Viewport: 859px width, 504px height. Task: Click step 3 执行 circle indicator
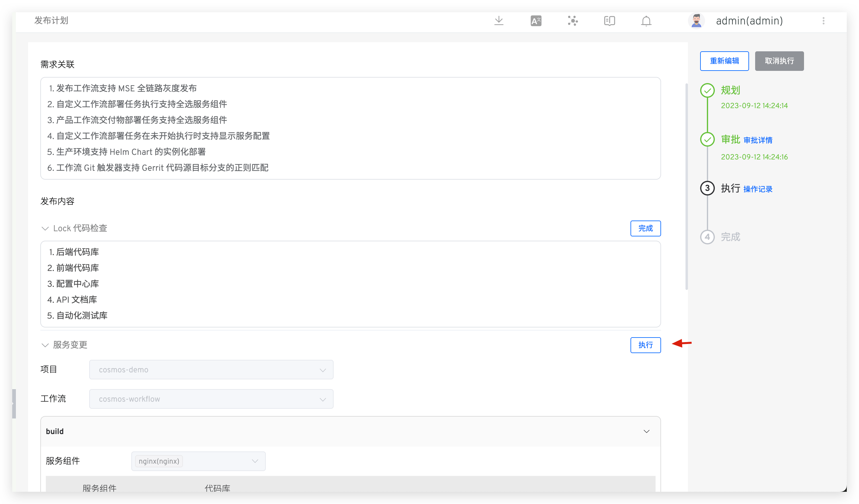pyautogui.click(x=707, y=188)
